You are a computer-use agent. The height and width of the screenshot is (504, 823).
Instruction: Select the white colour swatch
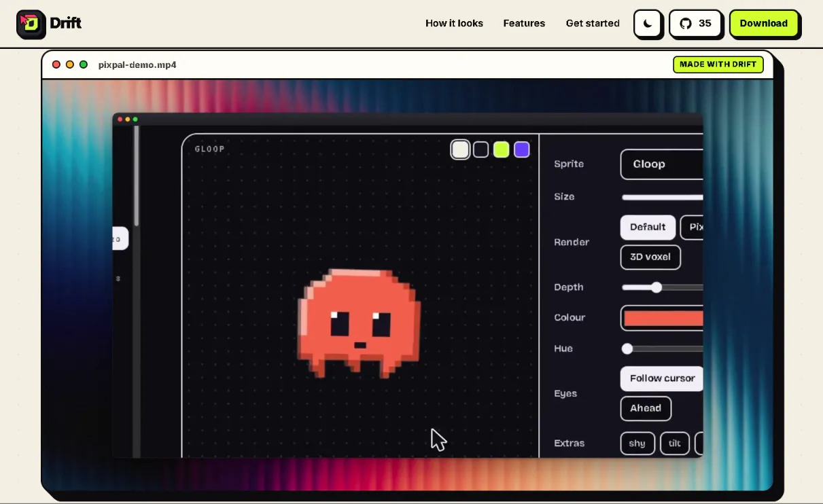tap(461, 149)
